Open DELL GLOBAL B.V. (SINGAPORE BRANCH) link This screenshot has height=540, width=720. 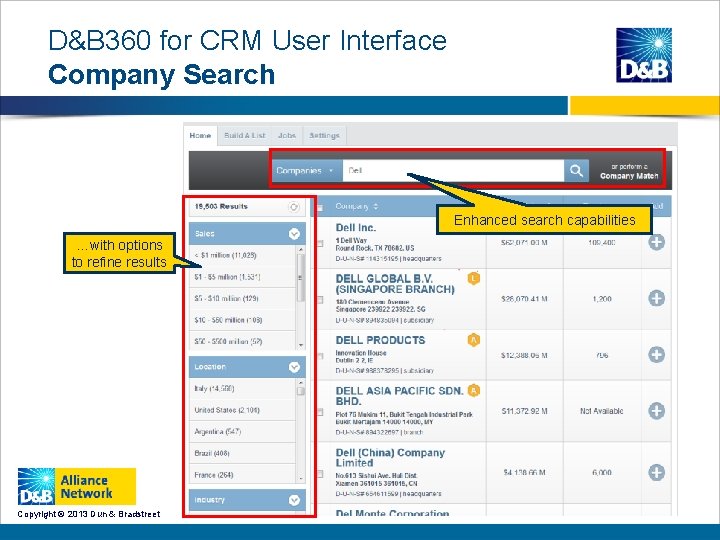tap(395, 284)
